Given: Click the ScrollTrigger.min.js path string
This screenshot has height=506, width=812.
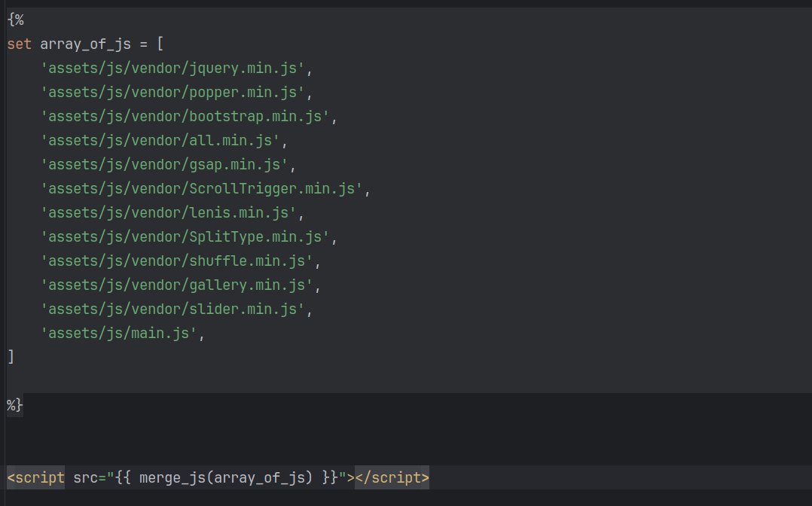Looking at the screenshot, I should (201, 188).
